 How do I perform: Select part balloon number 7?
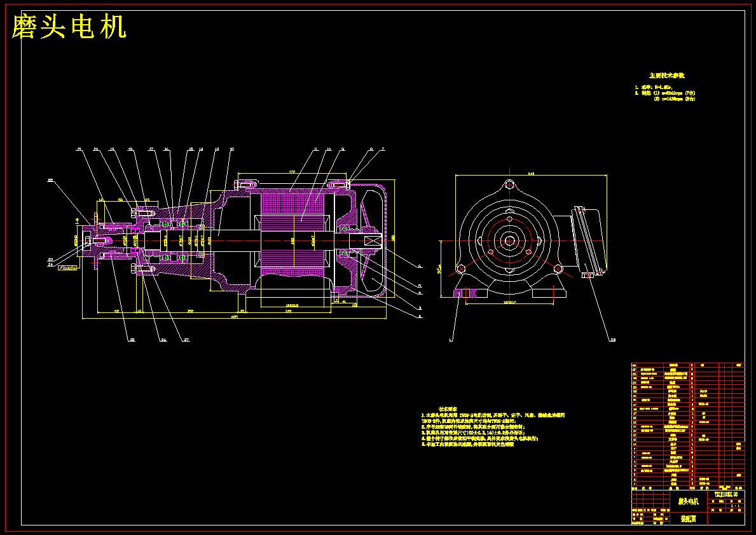(x=383, y=149)
